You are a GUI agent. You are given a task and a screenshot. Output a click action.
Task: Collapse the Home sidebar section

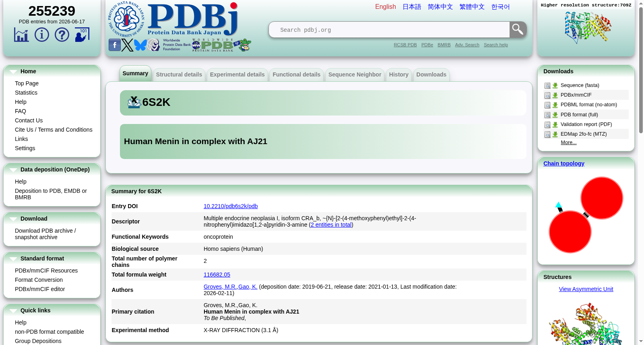(13, 72)
